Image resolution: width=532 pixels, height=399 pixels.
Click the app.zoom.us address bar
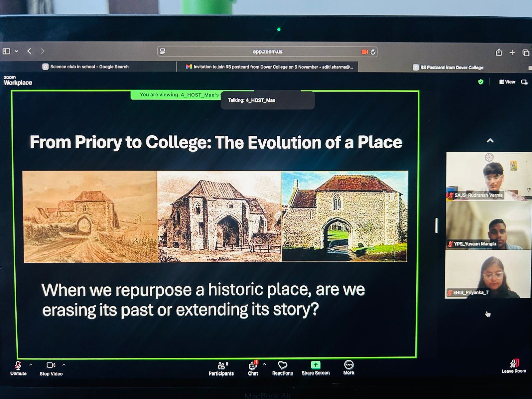[267, 52]
